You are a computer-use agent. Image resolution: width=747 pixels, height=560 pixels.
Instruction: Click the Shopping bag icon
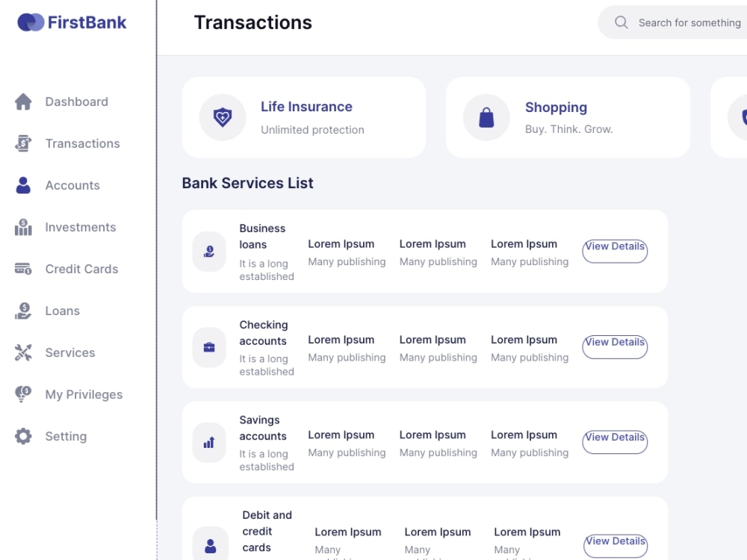[x=486, y=117]
